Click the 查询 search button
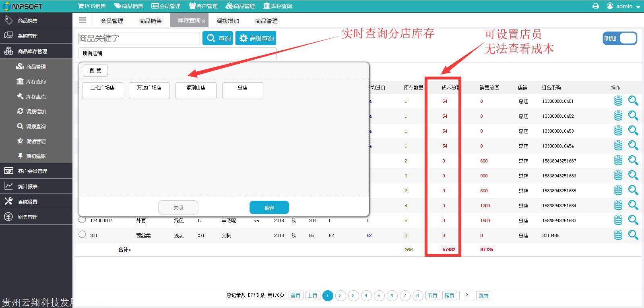 point(218,38)
